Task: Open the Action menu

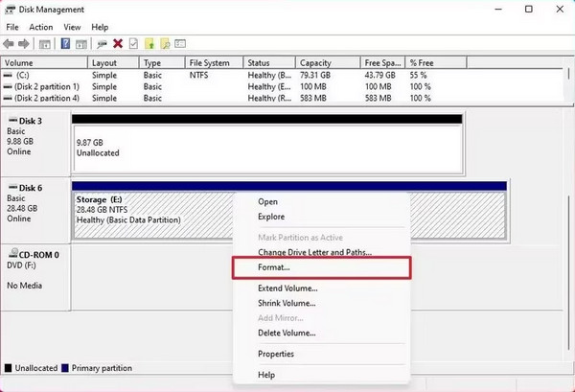Action: (41, 27)
